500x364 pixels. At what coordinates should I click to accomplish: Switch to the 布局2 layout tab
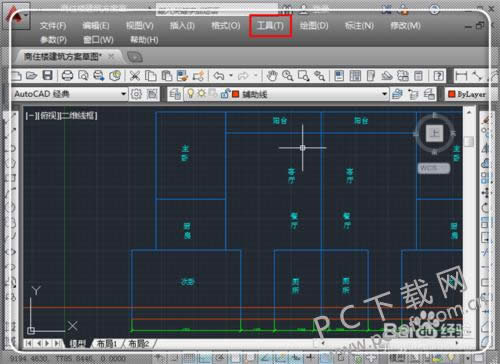(x=139, y=344)
